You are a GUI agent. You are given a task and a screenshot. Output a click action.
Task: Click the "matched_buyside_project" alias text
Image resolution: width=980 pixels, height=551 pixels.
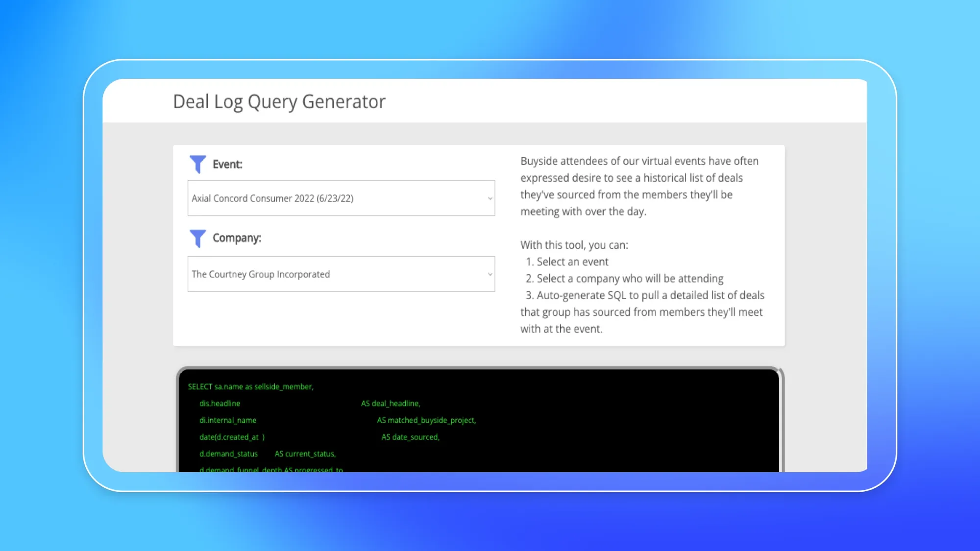click(427, 420)
